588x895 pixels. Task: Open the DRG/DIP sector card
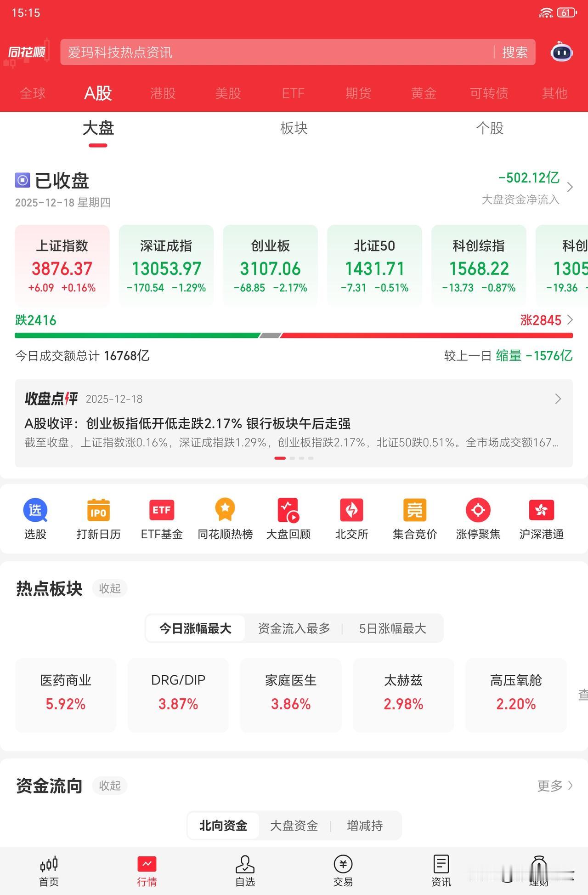[178, 695]
